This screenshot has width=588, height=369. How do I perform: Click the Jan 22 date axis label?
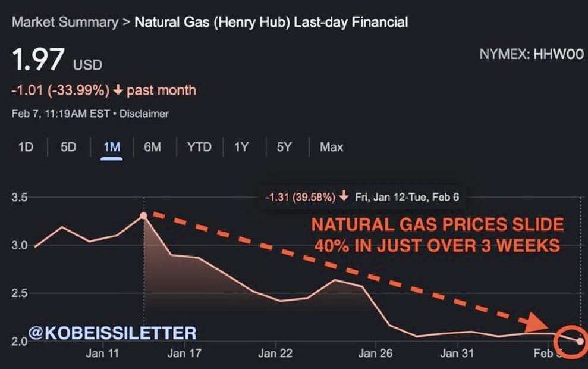[275, 354]
